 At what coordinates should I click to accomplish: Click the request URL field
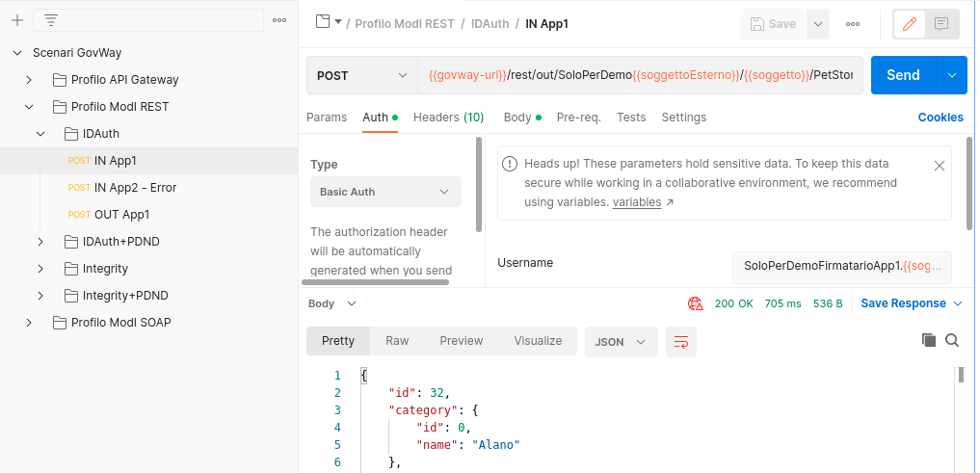[641, 75]
